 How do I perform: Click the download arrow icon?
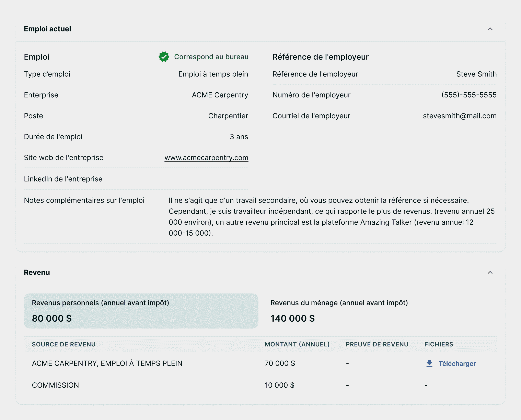click(429, 363)
